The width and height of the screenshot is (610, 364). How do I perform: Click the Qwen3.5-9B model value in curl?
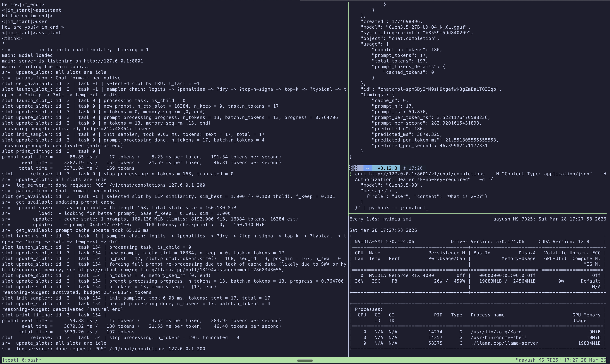pos(403,185)
